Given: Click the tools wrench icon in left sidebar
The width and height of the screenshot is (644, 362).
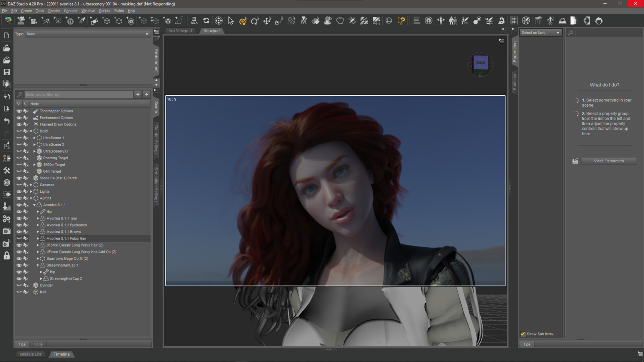Looking at the screenshot, I should tap(6, 171).
